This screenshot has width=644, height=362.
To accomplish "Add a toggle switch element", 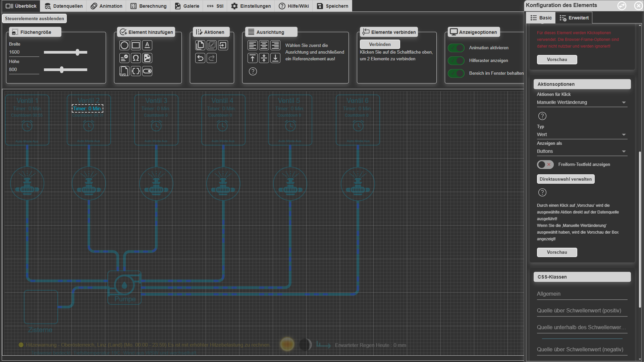I will click(x=147, y=71).
